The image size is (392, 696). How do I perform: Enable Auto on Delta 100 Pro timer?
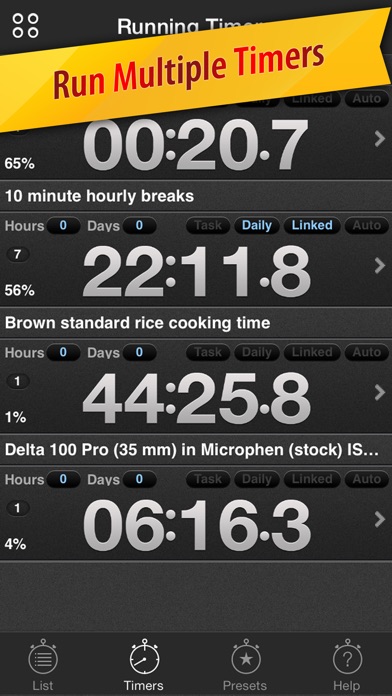click(x=367, y=479)
